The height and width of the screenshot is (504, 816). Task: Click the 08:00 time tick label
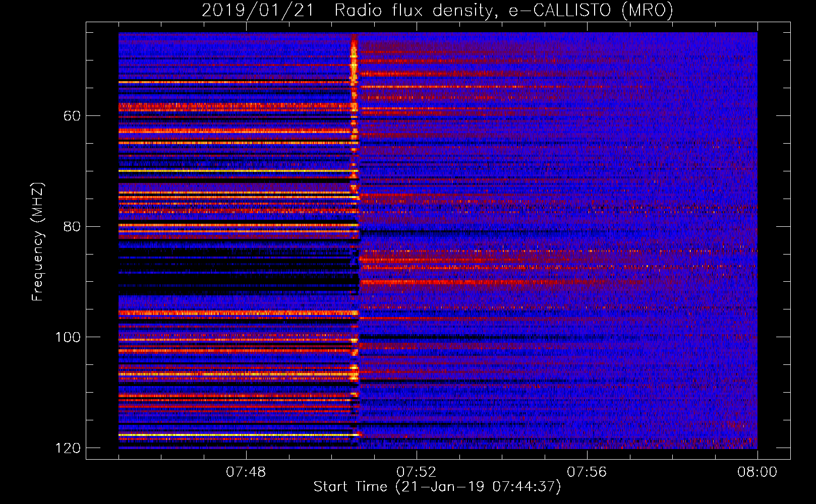[x=757, y=472]
